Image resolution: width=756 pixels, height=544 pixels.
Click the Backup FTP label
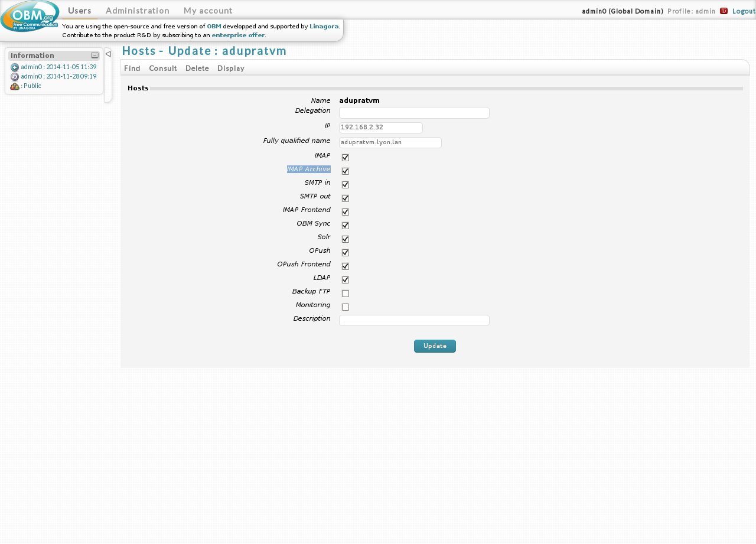pyautogui.click(x=311, y=292)
